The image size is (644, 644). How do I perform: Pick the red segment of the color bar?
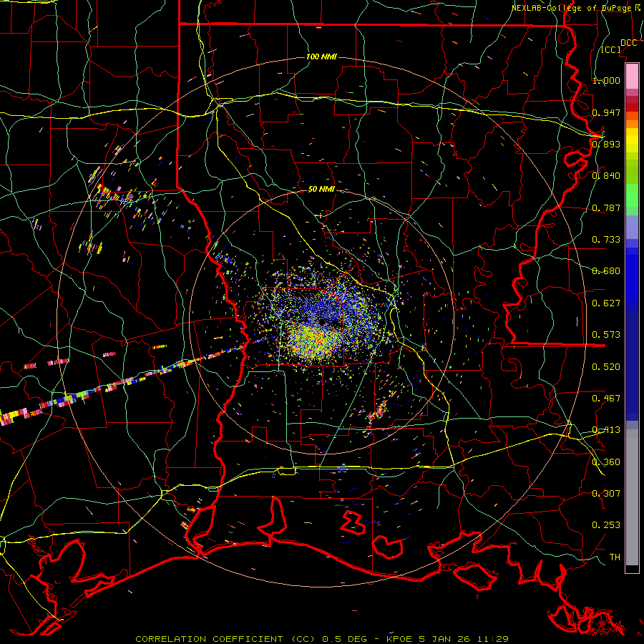632,107
